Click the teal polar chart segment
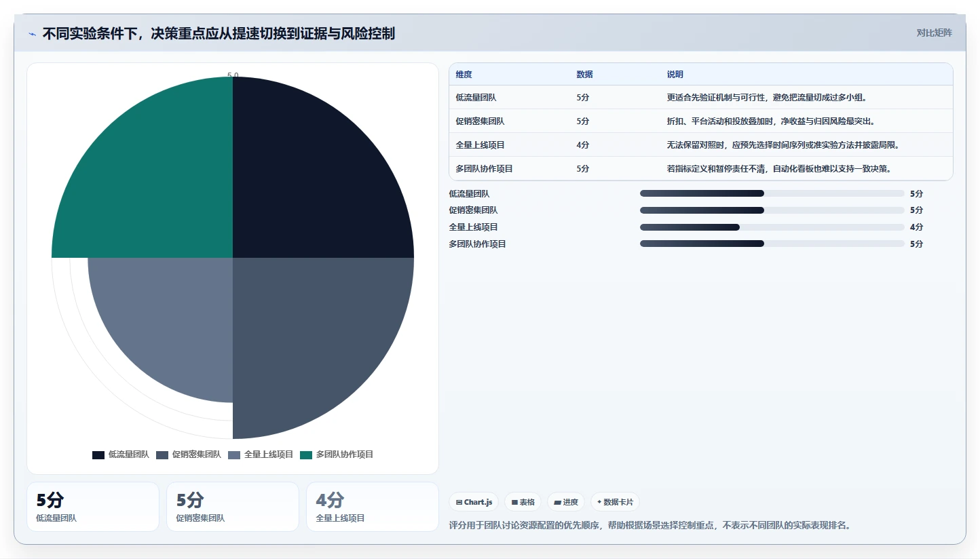980x559 pixels. click(156, 180)
